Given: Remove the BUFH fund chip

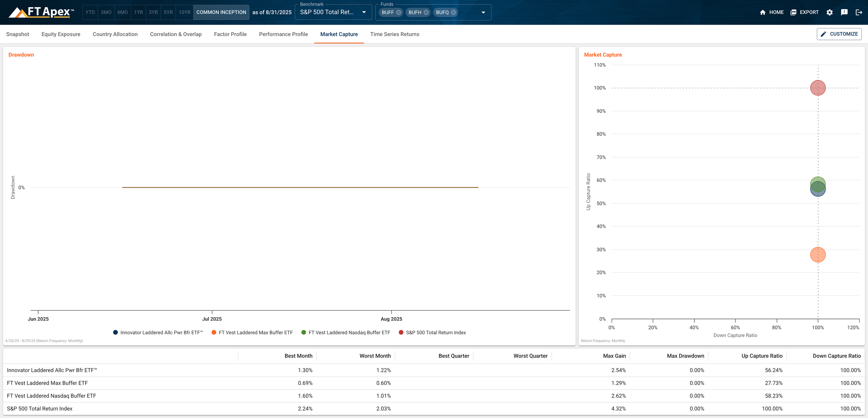Looking at the screenshot, I should 426,12.
